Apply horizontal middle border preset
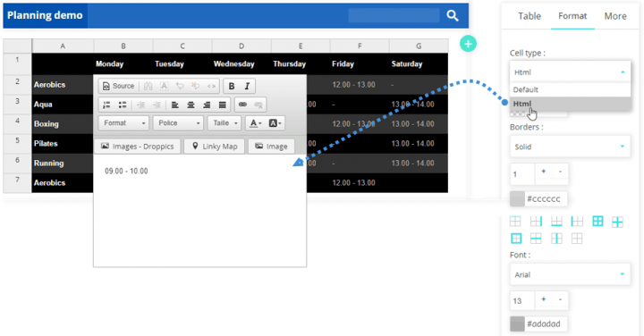Viewport: 644px width, 336px height. [536, 239]
